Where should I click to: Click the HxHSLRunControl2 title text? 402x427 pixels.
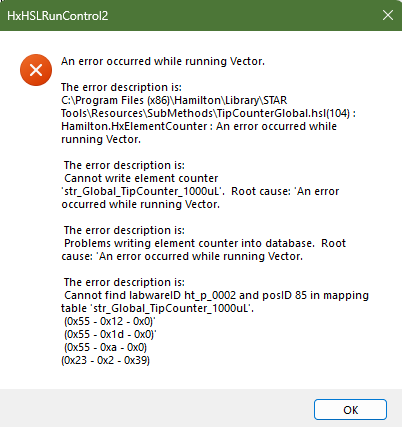click(x=58, y=16)
